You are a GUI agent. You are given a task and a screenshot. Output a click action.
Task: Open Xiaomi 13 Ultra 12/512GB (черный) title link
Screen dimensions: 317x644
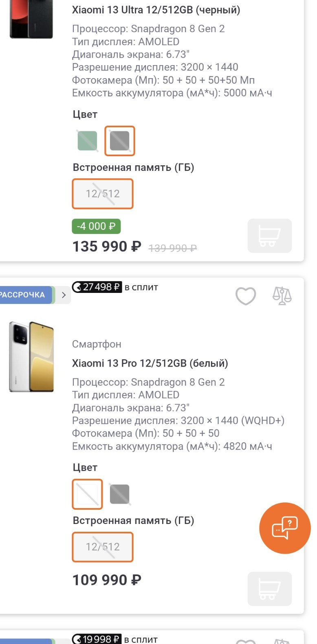click(156, 10)
